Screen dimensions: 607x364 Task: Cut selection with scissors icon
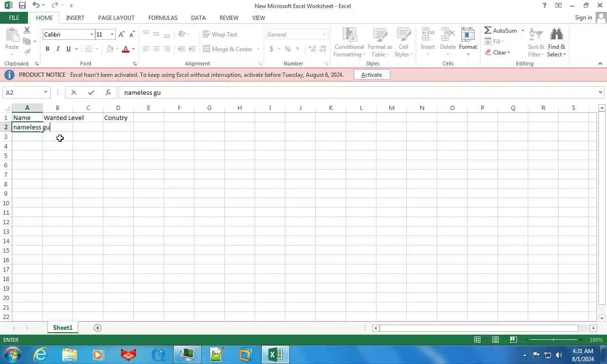tap(27, 31)
